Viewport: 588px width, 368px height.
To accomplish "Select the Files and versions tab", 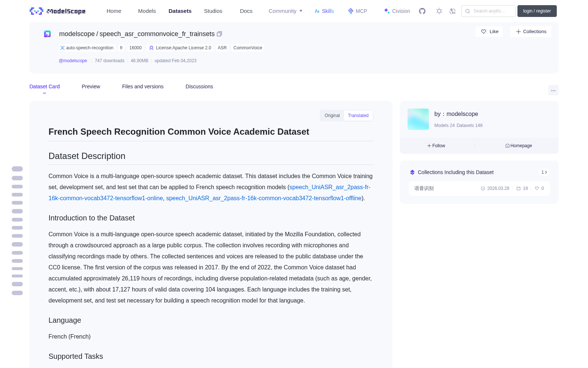I will tap(143, 86).
